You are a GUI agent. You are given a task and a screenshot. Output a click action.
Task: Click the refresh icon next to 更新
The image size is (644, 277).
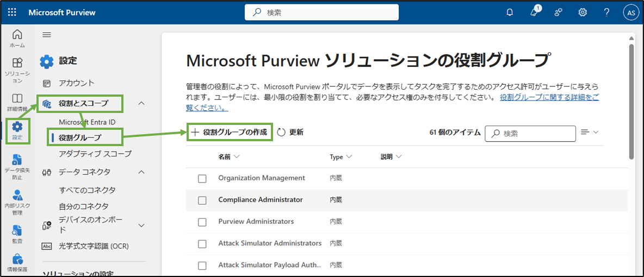click(x=281, y=132)
